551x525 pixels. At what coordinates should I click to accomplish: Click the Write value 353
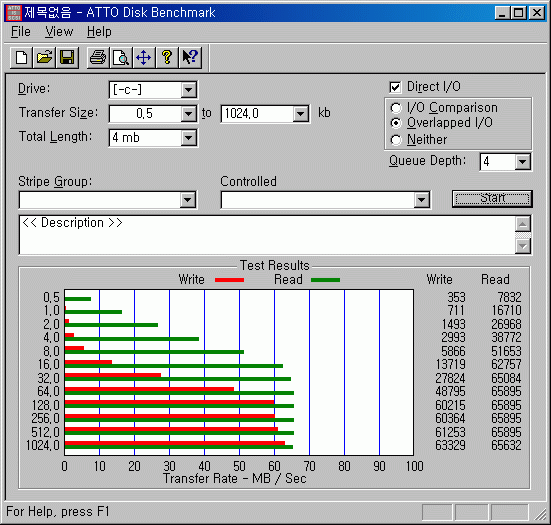[456, 297]
